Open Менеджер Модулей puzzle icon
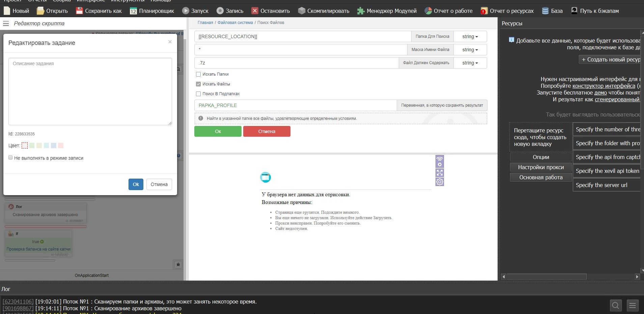 point(361,11)
